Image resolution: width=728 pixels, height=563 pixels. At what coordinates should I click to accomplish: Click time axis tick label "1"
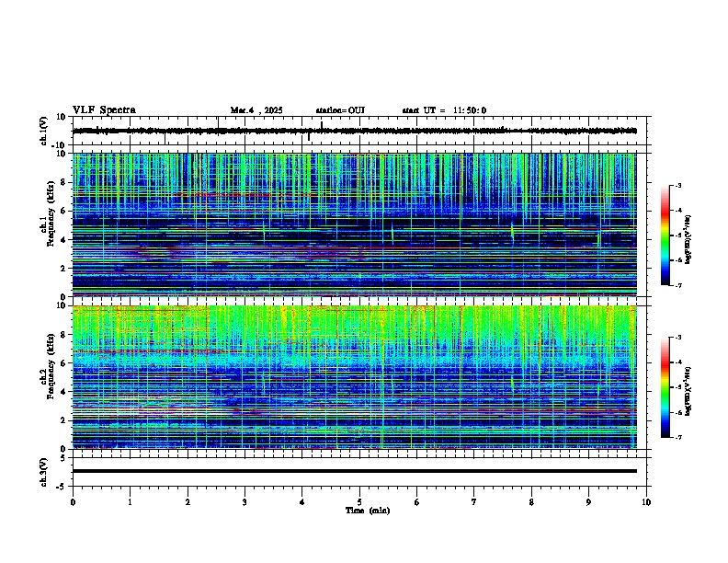coord(130,502)
